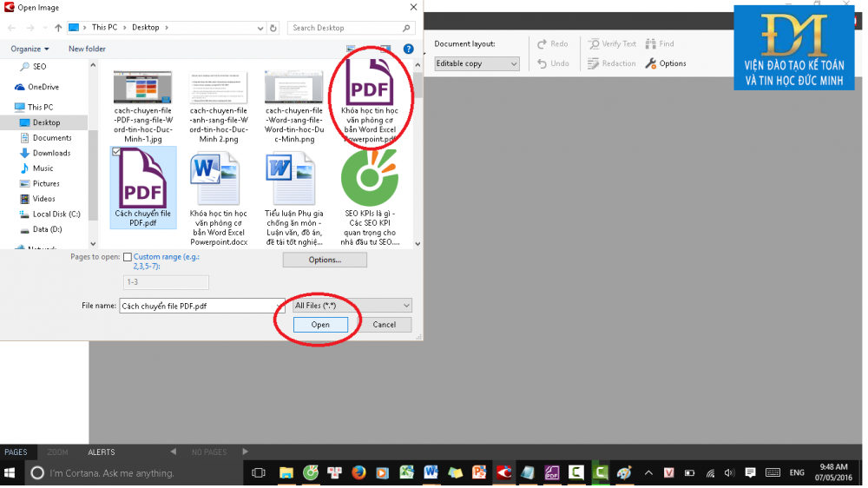
Task: Open Task View in the taskbar
Action: point(258,473)
